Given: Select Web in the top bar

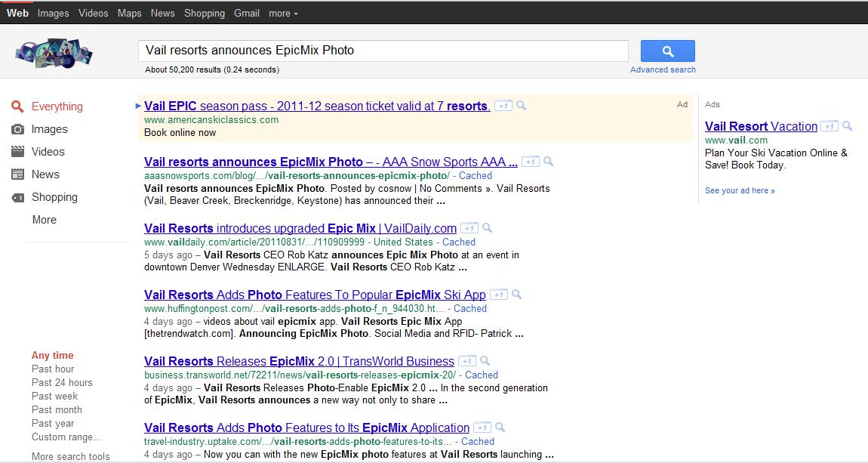Looking at the screenshot, I should pos(17,14).
